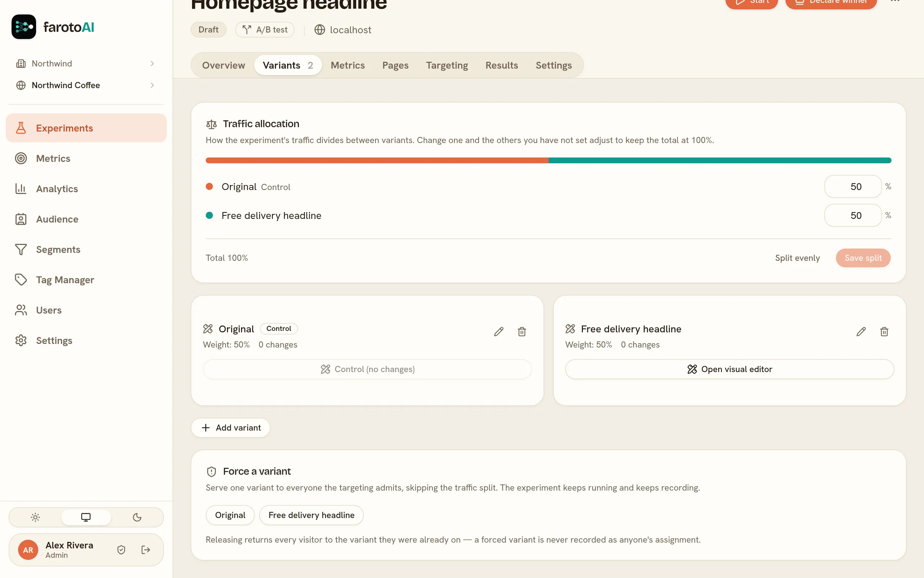924x578 pixels.
Task: Open sidebar Metrics target item
Action: click(x=86, y=158)
